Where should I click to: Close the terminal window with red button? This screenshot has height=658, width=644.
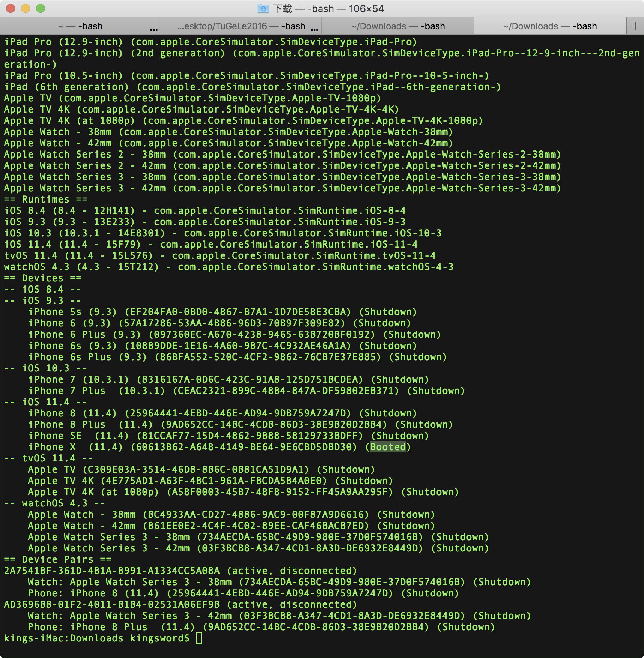coord(11,8)
